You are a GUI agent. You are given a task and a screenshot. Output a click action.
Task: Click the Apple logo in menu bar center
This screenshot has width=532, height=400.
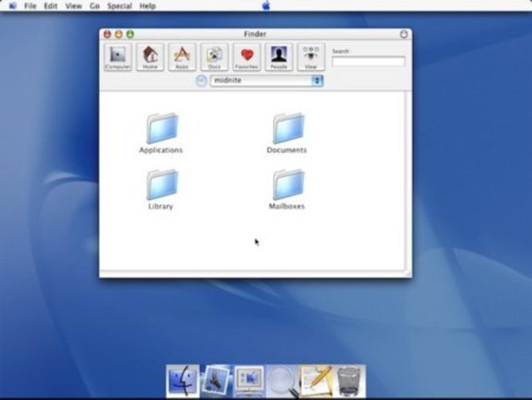(266, 6)
